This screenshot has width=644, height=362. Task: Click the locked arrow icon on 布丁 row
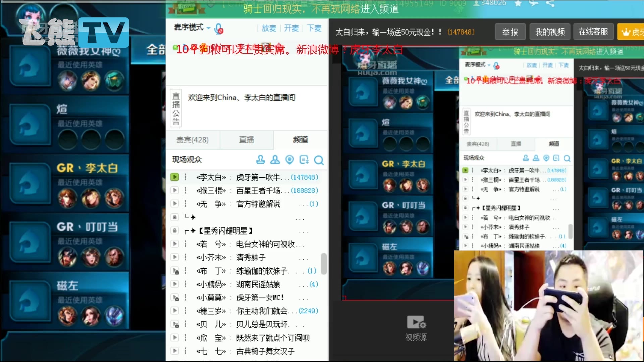(x=175, y=271)
